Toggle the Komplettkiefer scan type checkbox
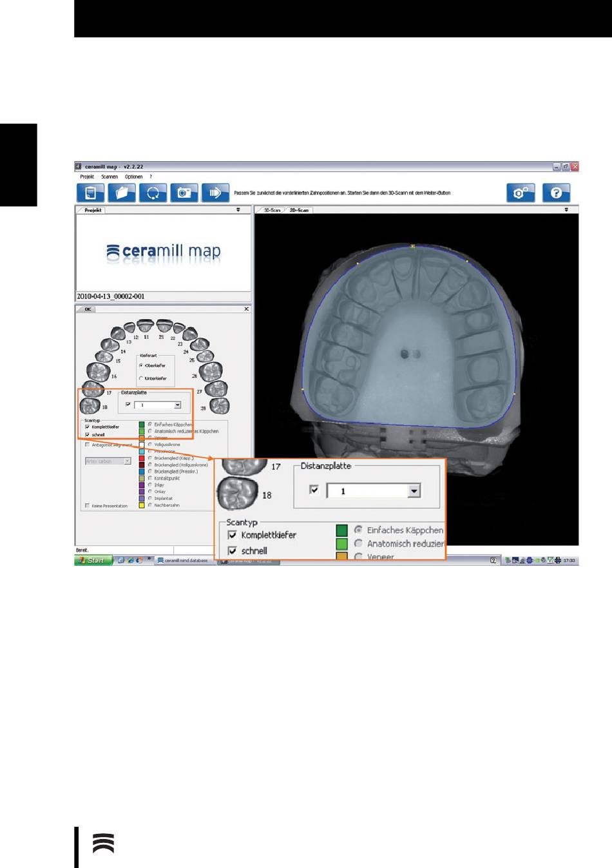This screenshot has height=868, width=612. click(x=88, y=427)
